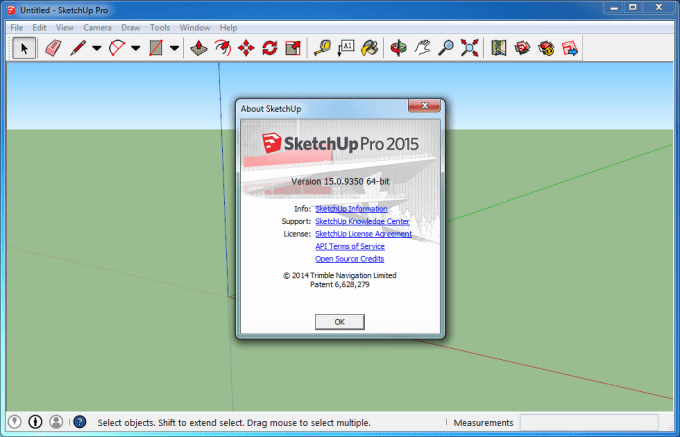Click the user sign-in status icon
680x437 pixels.
pos(56,422)
